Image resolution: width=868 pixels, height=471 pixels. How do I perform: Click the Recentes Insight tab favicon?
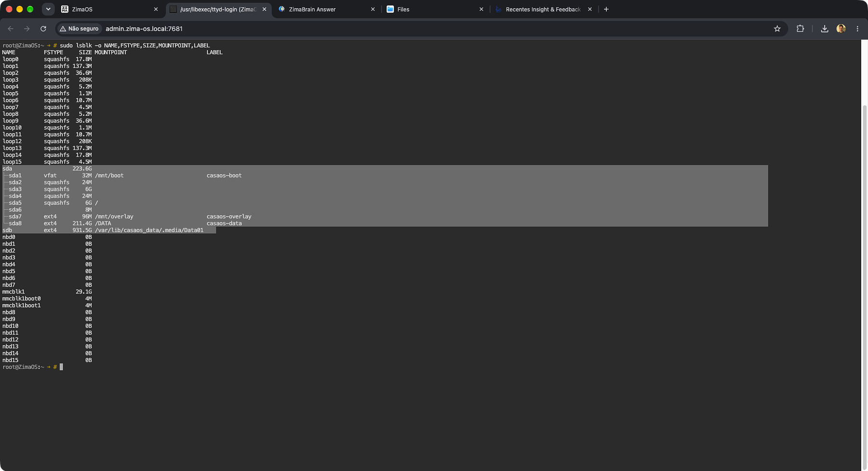[x=499, y=9]
